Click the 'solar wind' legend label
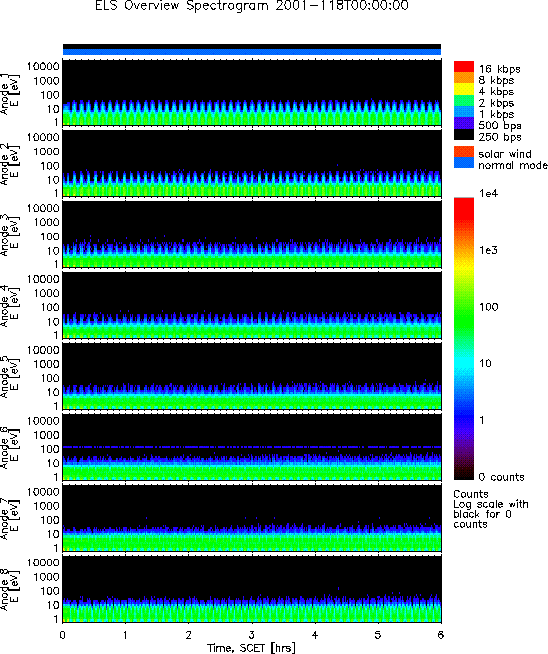The height and width of the screenshot is (654, 548). point(505,154)
